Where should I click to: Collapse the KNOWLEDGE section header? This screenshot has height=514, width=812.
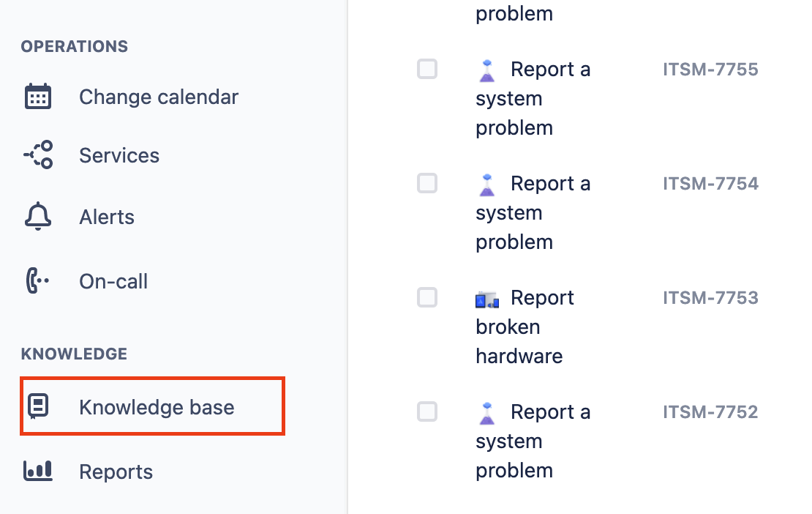click(73, 354)
